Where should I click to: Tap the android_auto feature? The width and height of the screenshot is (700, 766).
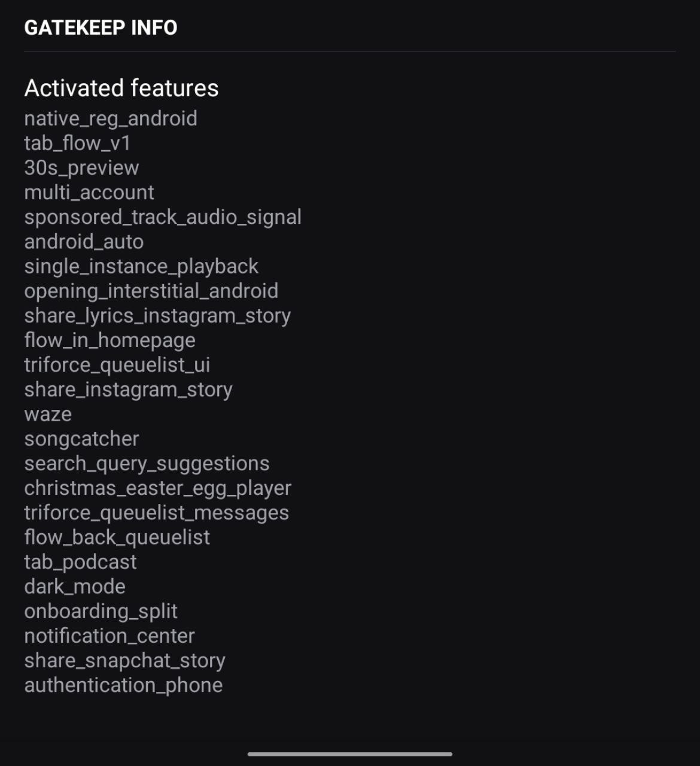point(84,242)
